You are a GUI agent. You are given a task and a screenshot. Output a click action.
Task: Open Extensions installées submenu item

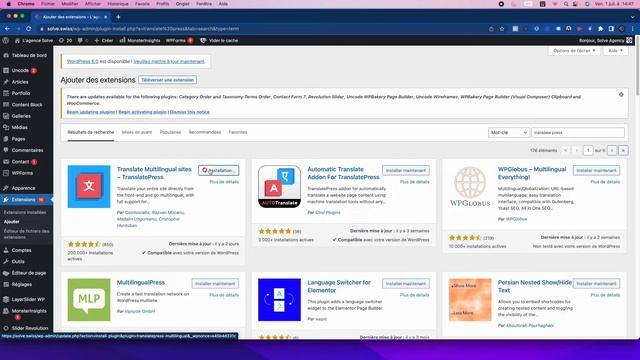[x=25, y=212]
